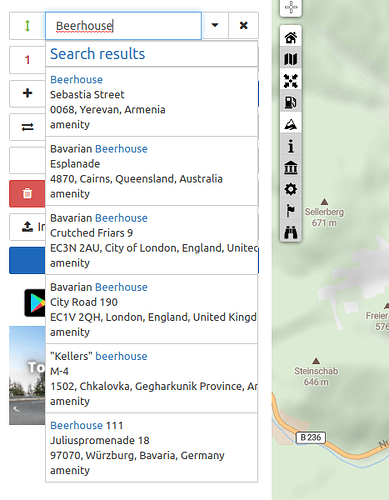Open the Google Play store badge
The width and height of the screenshot is (389, 500).
[x=35, y=303]
